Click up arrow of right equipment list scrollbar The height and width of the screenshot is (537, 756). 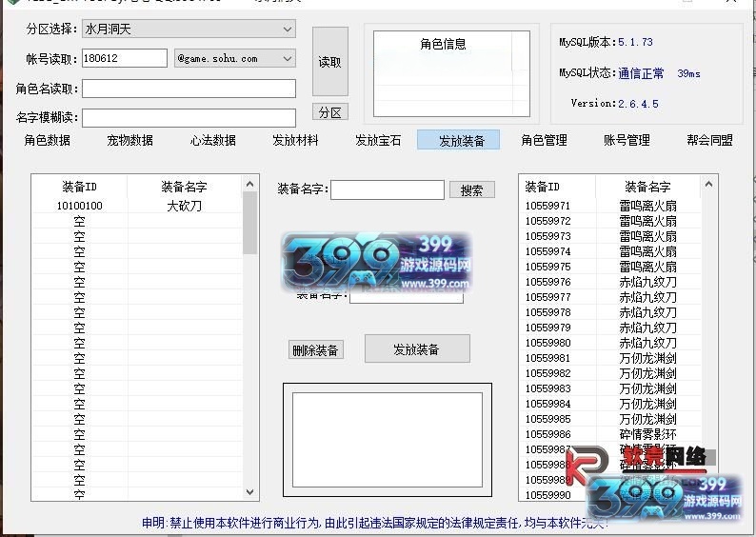pyautogui.click(x=708, y=184)
